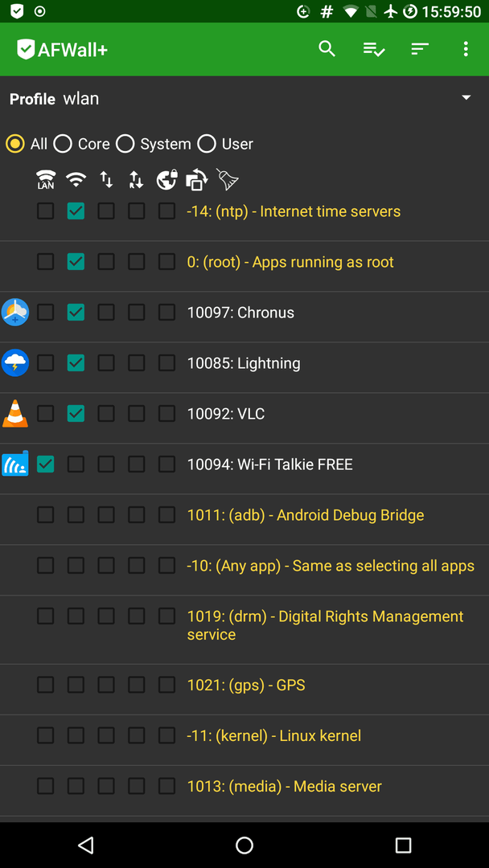This screenshot has width=489, height=868.
Task: Tap the clear-all broom icon
Action: point(227,179)
